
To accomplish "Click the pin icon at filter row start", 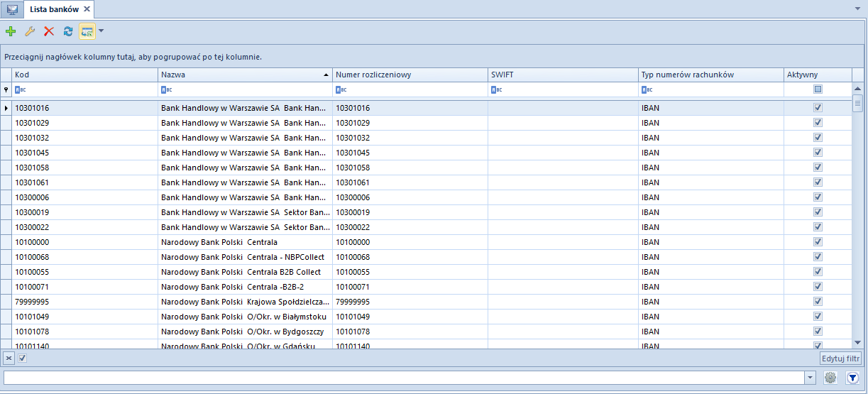I will tap(6, 89).
